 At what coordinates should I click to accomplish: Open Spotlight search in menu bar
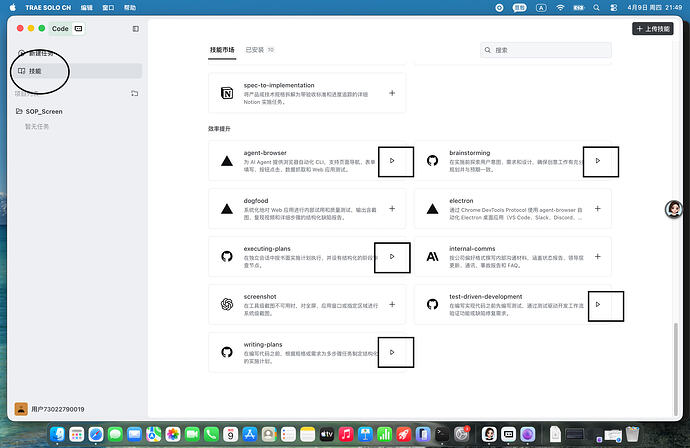[596, 7]
